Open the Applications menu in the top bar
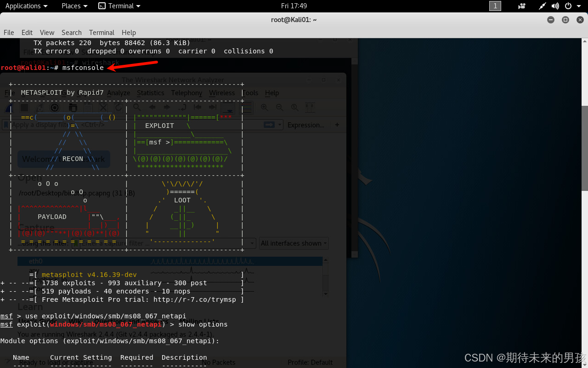The width and height of the screenshot is (588, 368). point(26,6)
